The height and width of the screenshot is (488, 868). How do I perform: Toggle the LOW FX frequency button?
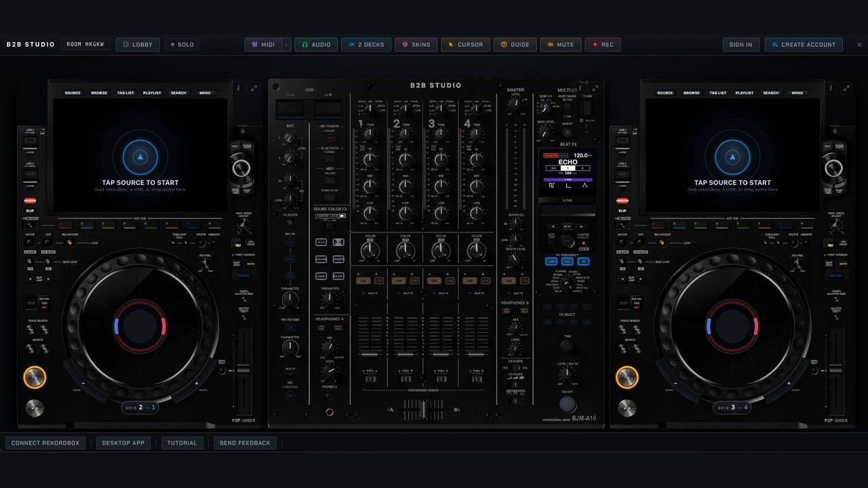coord(551,262)
